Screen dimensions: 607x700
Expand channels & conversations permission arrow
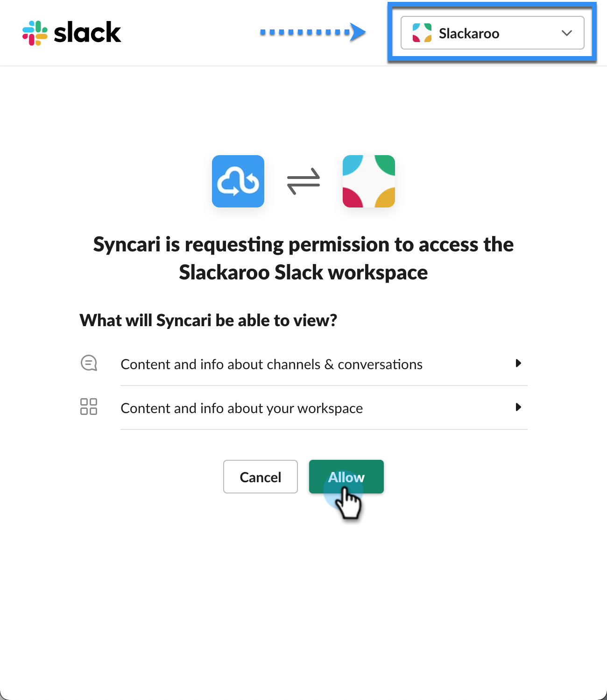pyautogui.click(x=518, y=363)
